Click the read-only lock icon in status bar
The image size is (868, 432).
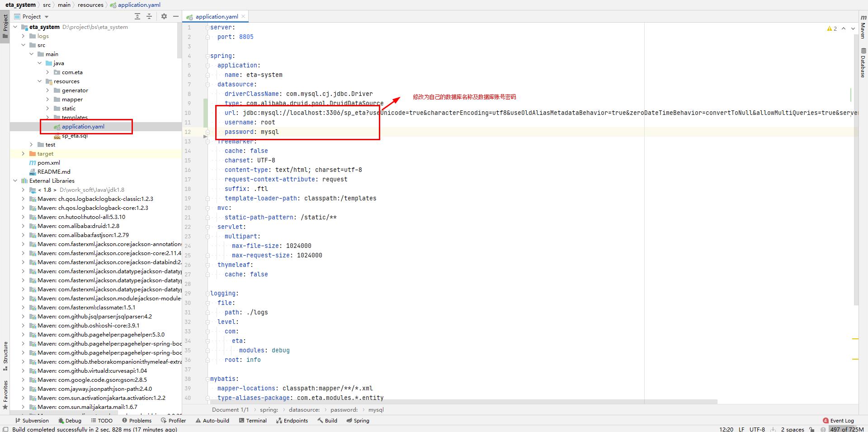812,429
